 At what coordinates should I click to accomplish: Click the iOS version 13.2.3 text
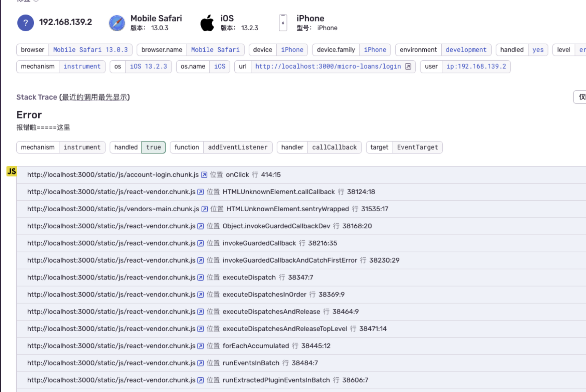tap(239, 28)
